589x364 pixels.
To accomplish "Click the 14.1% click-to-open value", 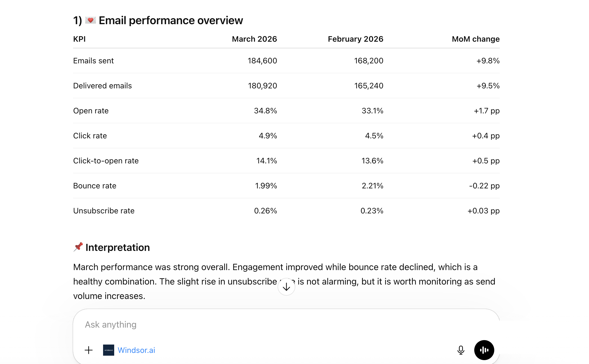I will tap(266, 161).
